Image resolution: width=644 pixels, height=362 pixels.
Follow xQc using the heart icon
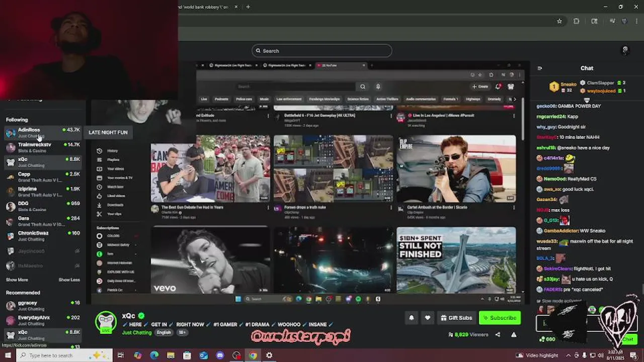427,318
